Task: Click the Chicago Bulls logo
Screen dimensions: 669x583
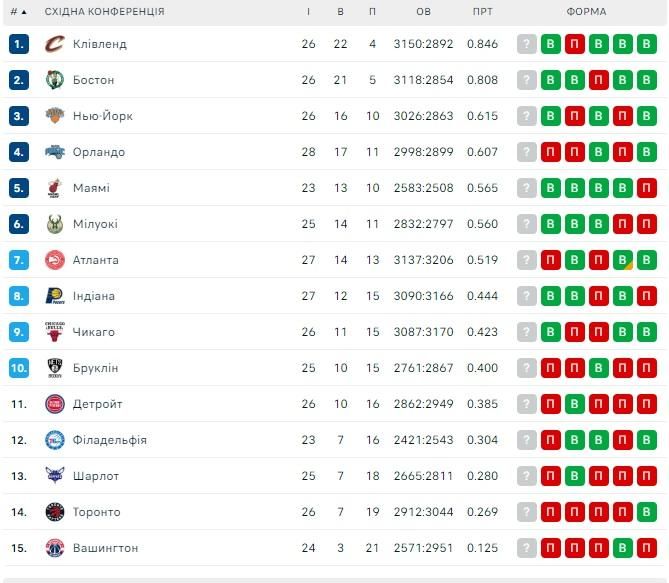Action: coord(55,332)
